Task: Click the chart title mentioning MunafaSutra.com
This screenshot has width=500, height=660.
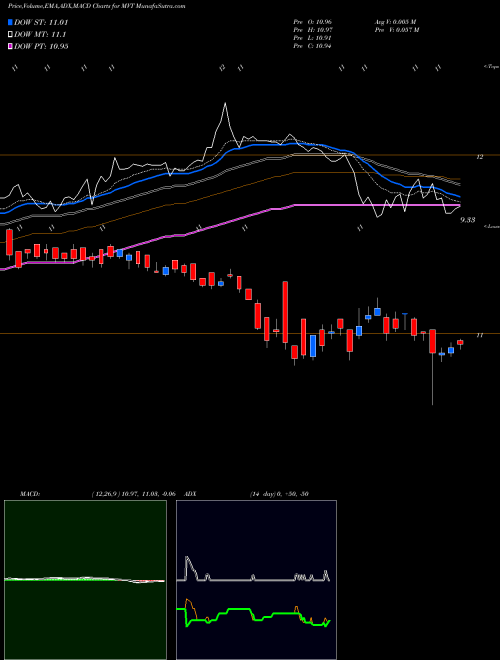Action: tap(97, 6)
